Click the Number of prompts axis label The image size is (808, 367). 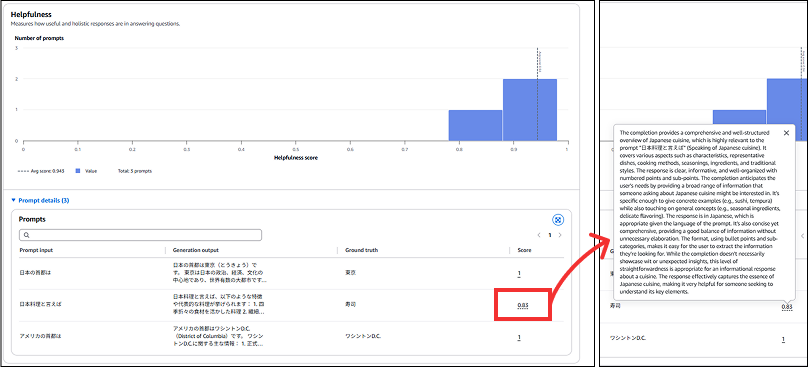[39, 38]
